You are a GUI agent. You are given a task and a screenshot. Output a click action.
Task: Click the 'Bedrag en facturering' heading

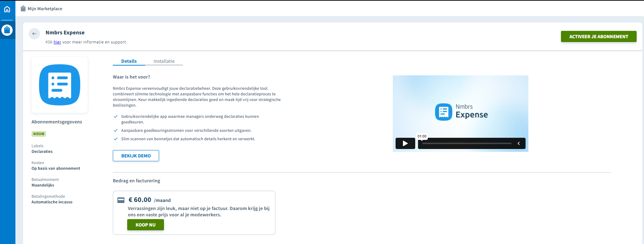pyautogui.click(x=136, y=181)
